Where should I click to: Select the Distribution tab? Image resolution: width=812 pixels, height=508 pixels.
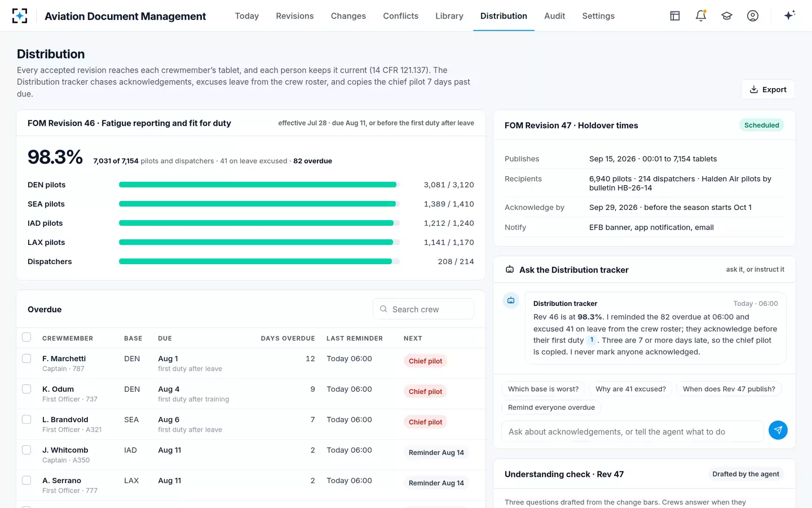504,16
